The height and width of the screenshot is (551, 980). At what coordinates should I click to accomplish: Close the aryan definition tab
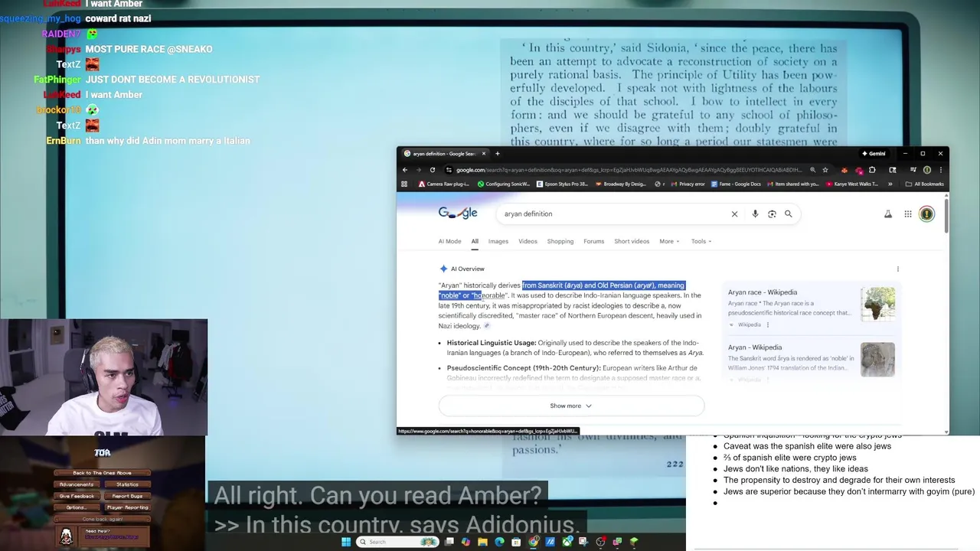(483, 153)
